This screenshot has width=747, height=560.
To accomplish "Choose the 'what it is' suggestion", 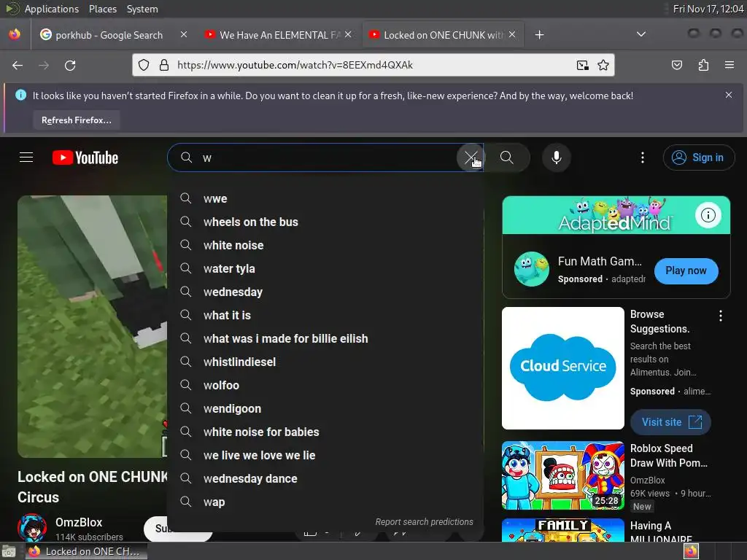I will [325, 315].
